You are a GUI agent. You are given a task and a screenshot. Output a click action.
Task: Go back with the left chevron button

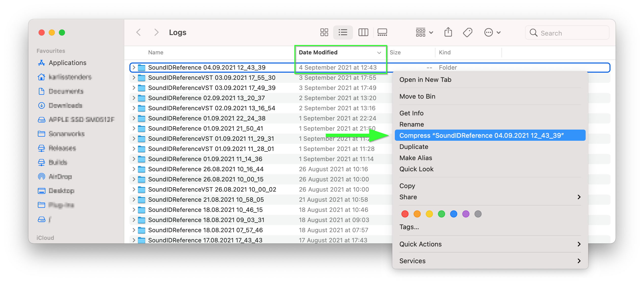click(138, 32)
